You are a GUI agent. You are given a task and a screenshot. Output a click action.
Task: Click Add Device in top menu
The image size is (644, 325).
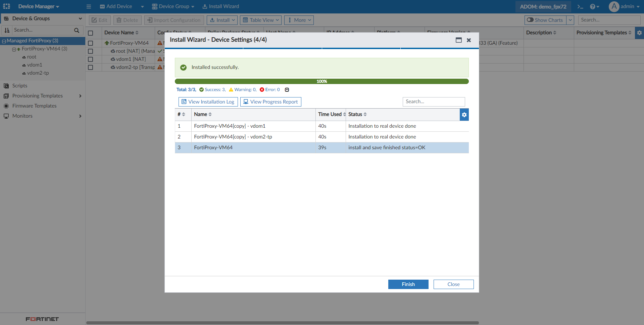point(116,6)
